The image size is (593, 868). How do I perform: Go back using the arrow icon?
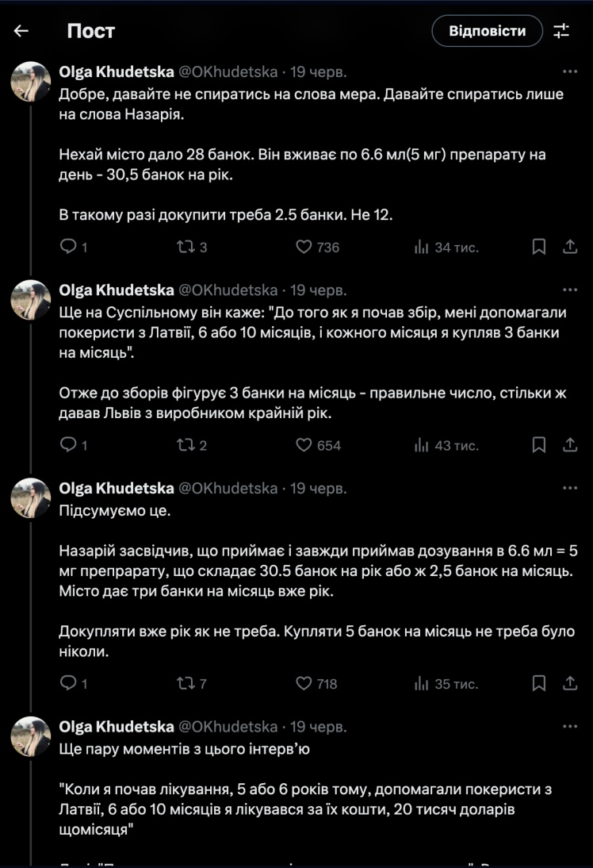tap(21, 31)
